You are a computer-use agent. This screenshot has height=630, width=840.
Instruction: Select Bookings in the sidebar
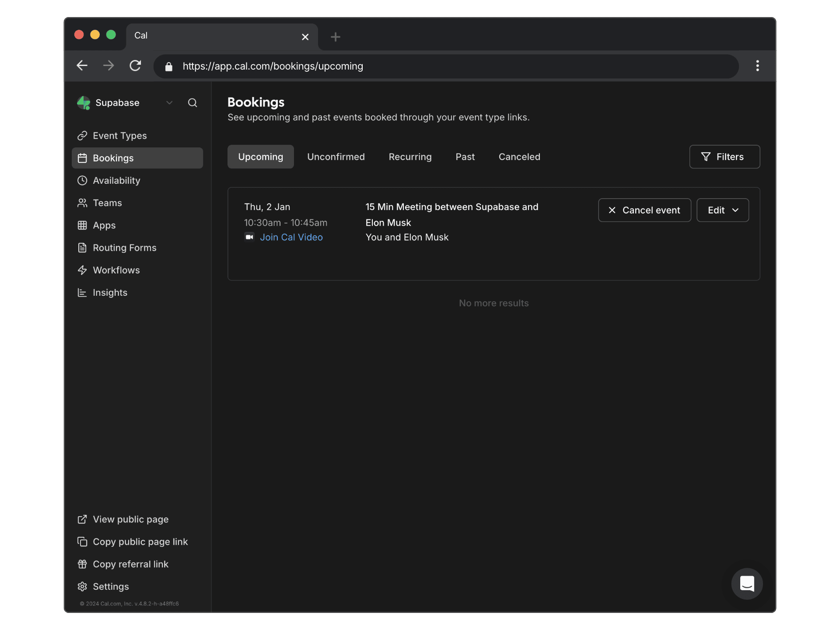pos(137,158)
